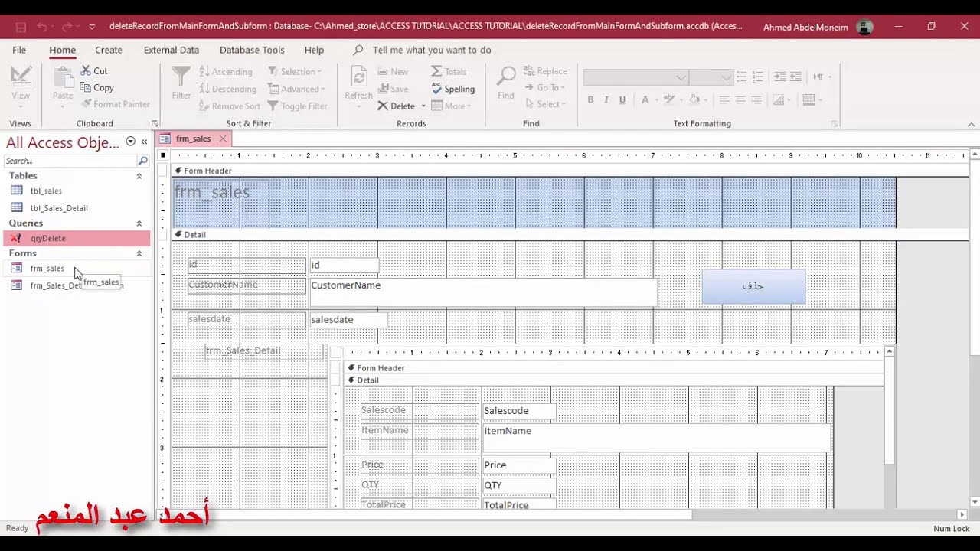Click the navigation pane Search box
Image resolution: width=980 pixels, height=551 pixels.
70,161
